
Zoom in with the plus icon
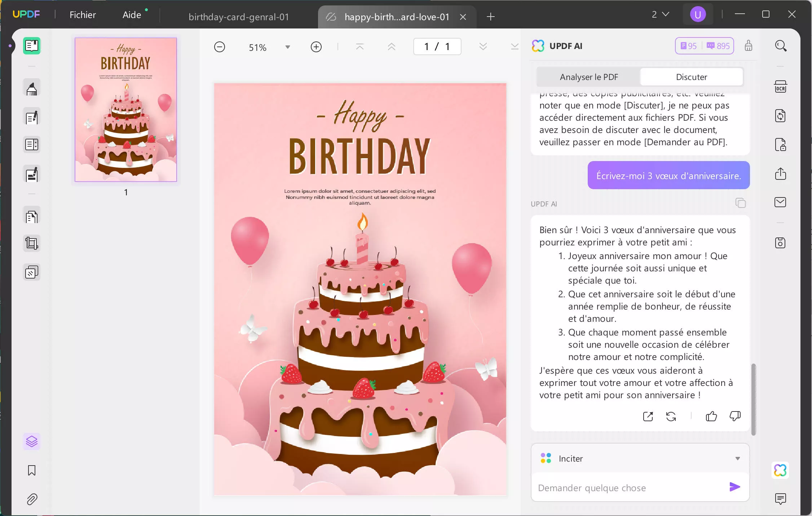(x=316, y=47)
